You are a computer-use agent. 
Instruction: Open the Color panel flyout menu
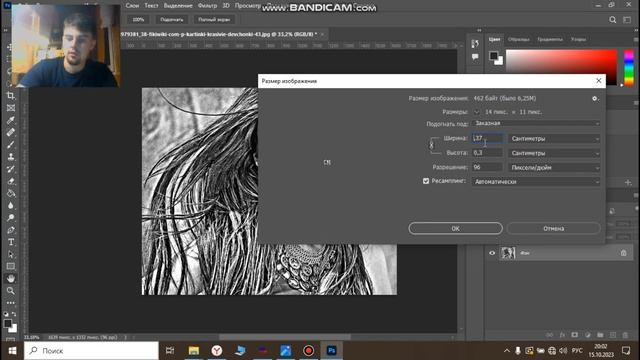(x=636, y=40)
